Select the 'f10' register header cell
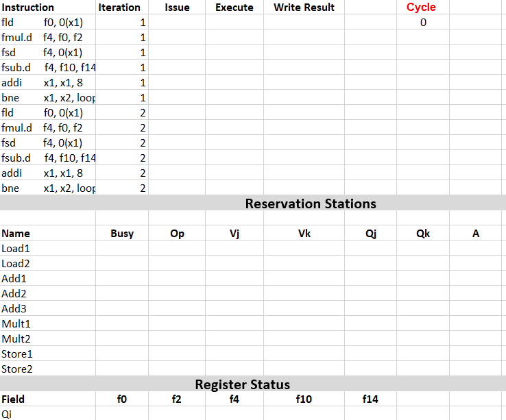This screenshot has width=506, height=420. [304, 399]
